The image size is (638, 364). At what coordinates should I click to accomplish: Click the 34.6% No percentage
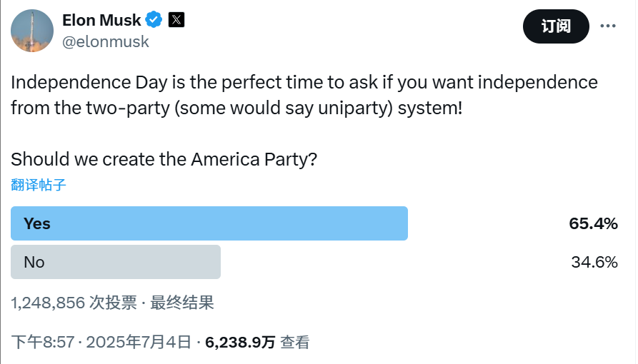tap(594, 262)
